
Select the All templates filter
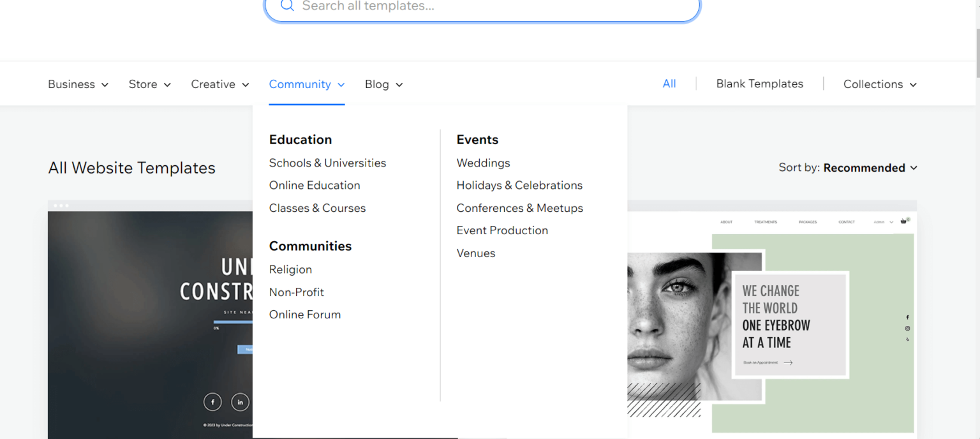click(x=669, y=84)
